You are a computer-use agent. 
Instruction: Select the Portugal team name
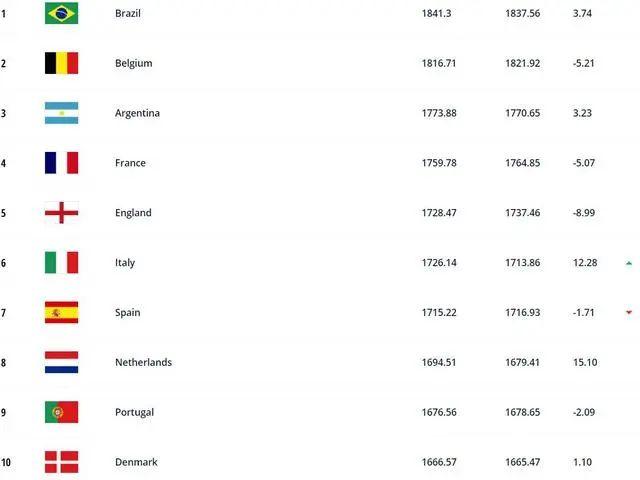click(134, 412)
